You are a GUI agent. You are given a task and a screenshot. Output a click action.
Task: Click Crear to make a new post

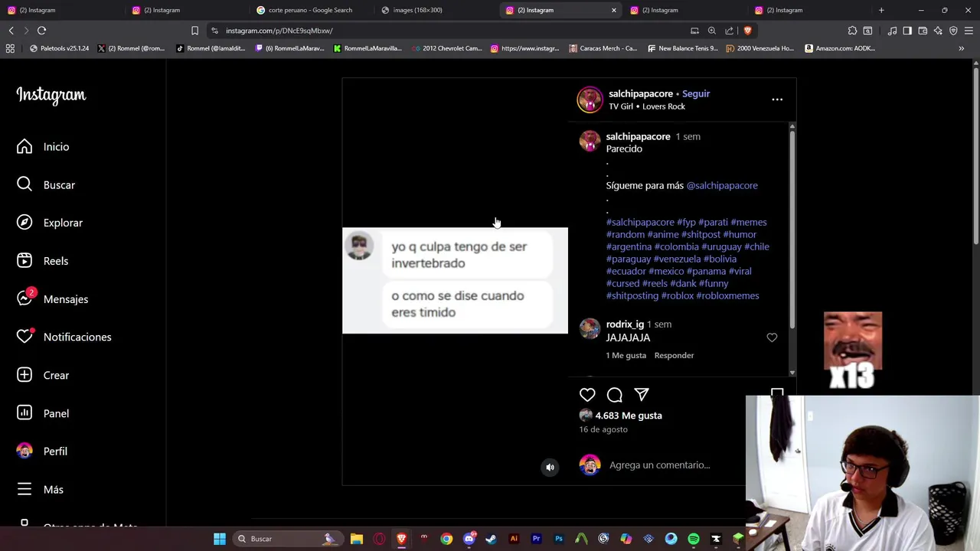point(43,375)
